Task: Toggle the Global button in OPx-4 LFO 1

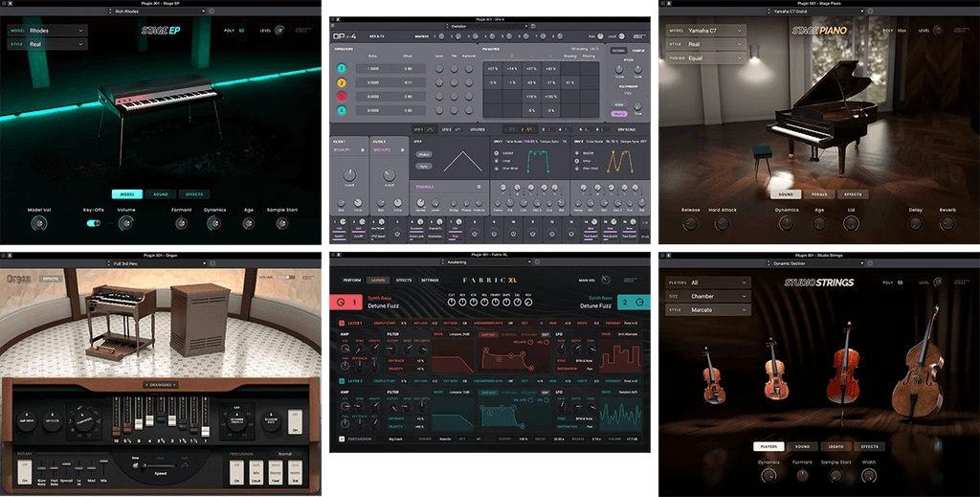Action: [x=424, y=154]
